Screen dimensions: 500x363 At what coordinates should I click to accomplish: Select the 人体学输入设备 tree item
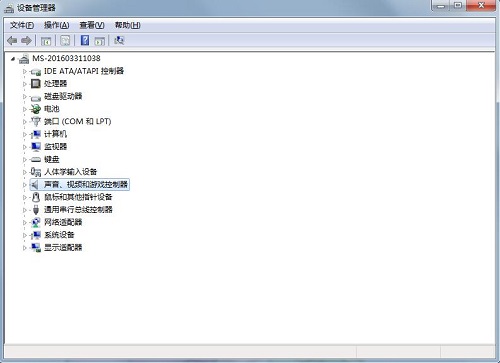pos(70,172)
